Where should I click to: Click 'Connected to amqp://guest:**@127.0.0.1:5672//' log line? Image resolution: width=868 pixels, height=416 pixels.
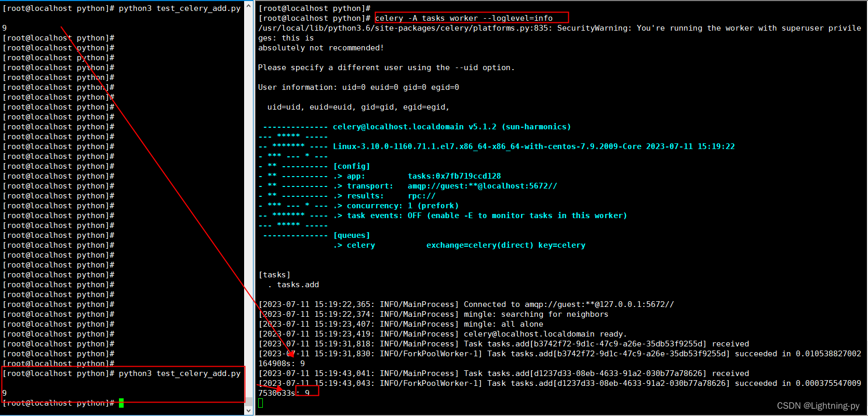coord(466,304)
